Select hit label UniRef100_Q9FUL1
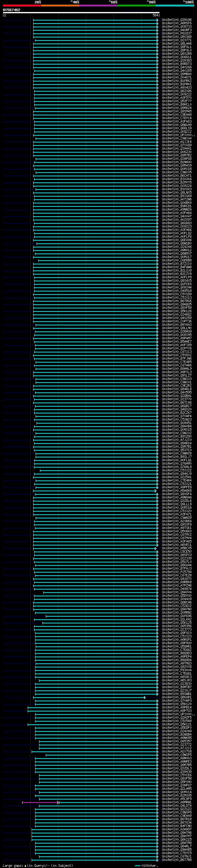The height and width of the screenshot is (868, 197). (x=176, y=47)
